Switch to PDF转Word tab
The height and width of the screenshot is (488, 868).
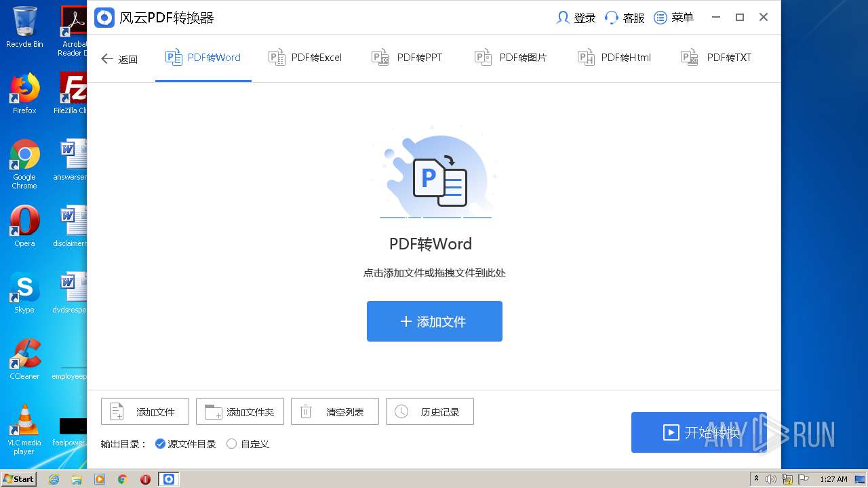(203, 58)
